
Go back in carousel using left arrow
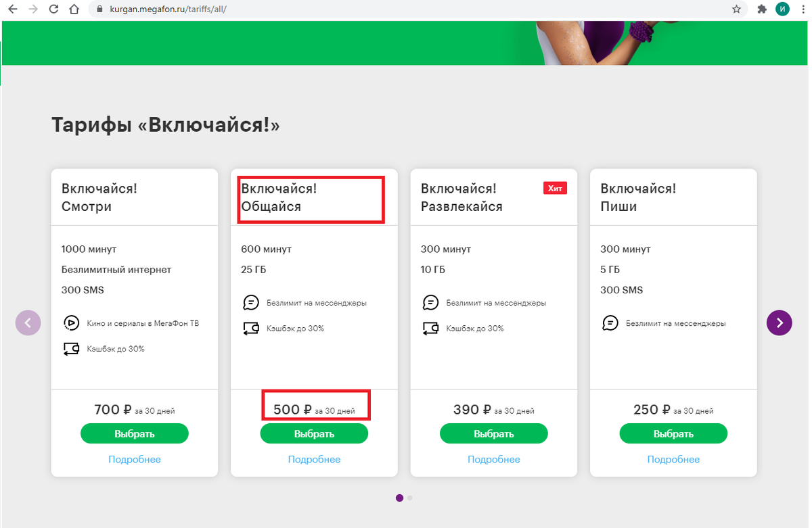coord(28,322)
